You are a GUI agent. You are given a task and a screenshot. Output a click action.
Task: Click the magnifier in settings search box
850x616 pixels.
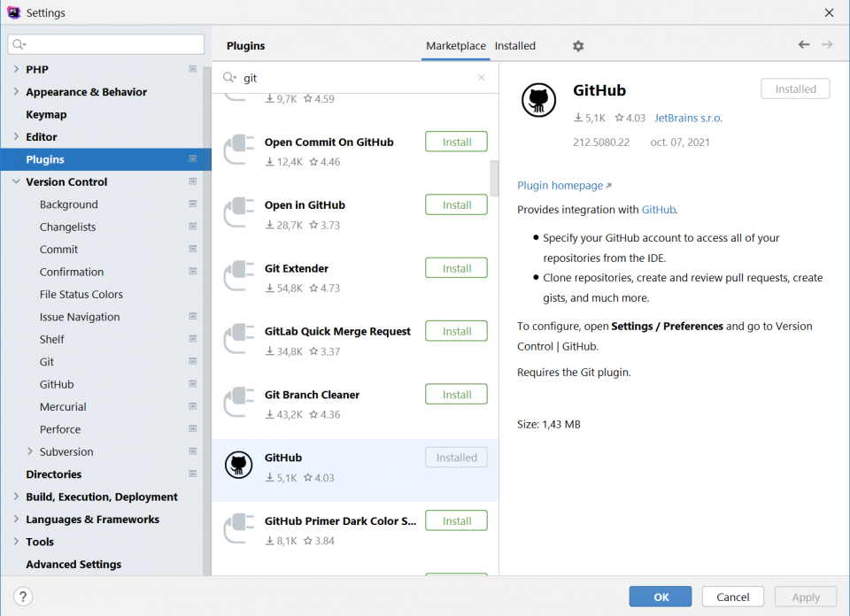tap(19, 44)
